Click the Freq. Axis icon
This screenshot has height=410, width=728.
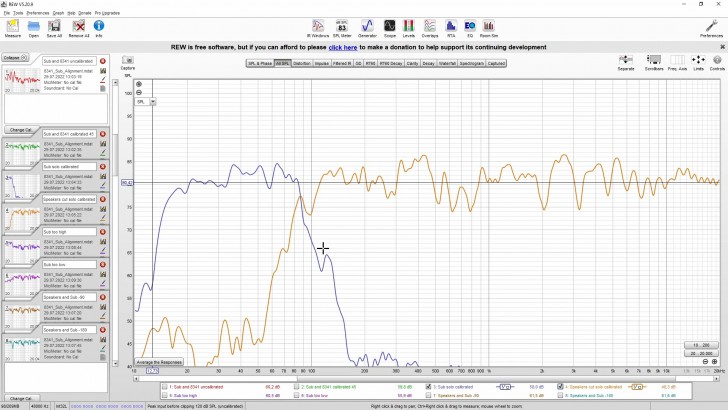[x=677, y=63]
